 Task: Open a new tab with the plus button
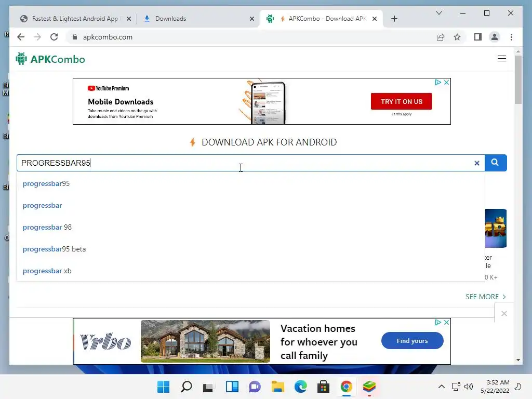394,19
